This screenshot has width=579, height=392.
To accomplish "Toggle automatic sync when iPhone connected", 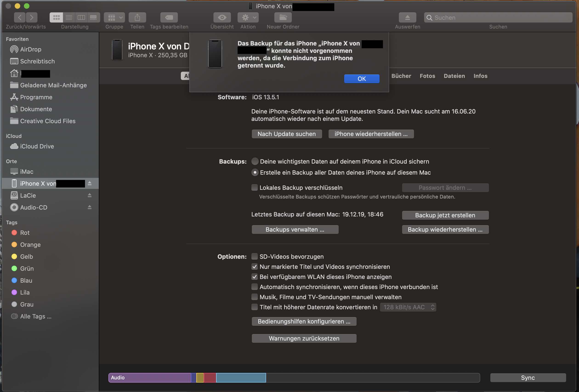I will 254,287.
